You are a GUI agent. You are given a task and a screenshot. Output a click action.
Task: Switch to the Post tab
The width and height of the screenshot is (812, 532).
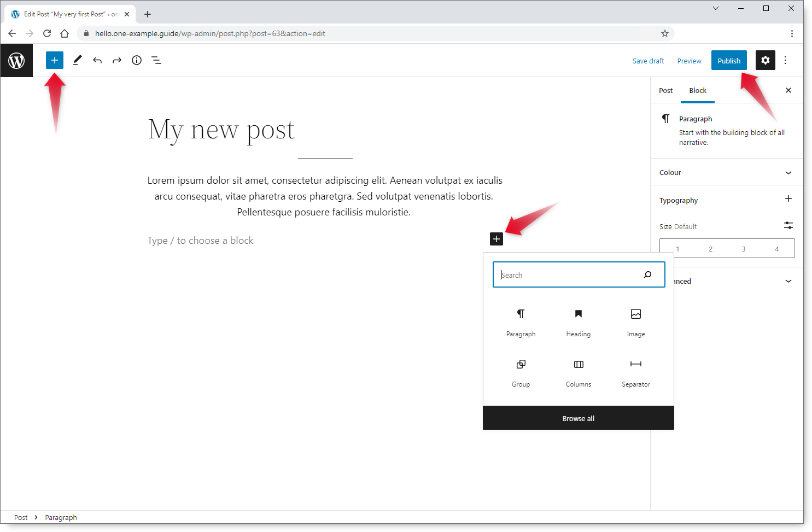click(665, 91)
